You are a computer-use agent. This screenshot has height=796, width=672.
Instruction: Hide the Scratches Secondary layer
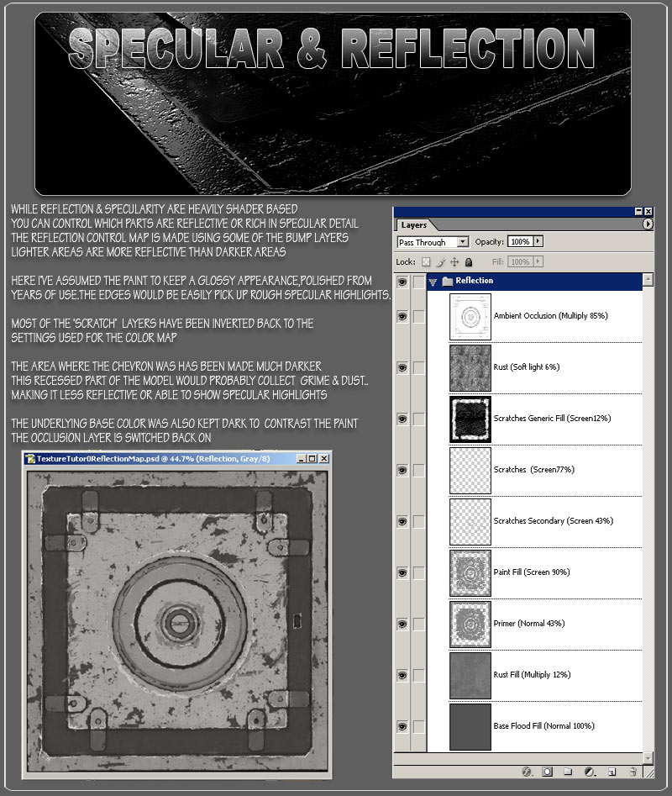coord(402,521)
